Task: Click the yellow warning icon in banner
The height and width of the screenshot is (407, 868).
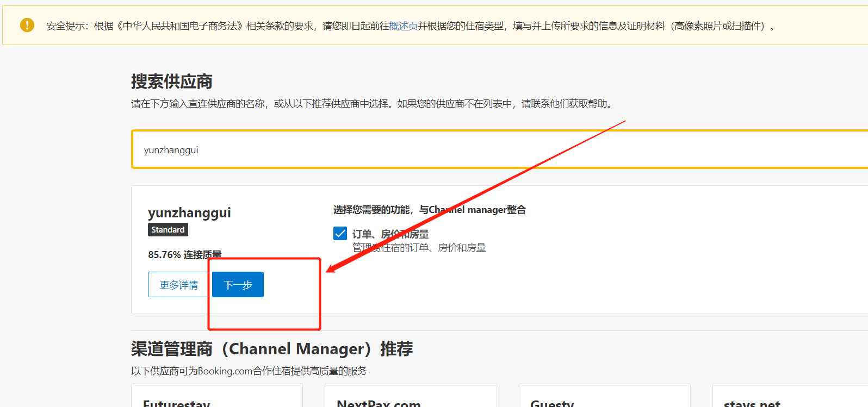Action: (27, 25)
